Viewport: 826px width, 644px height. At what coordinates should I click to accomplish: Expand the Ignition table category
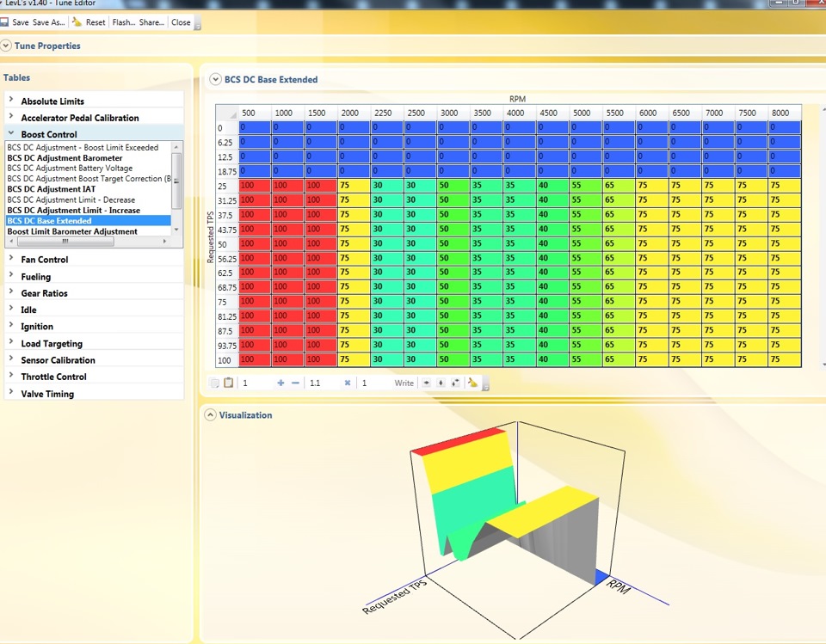[x=37, y=327]
